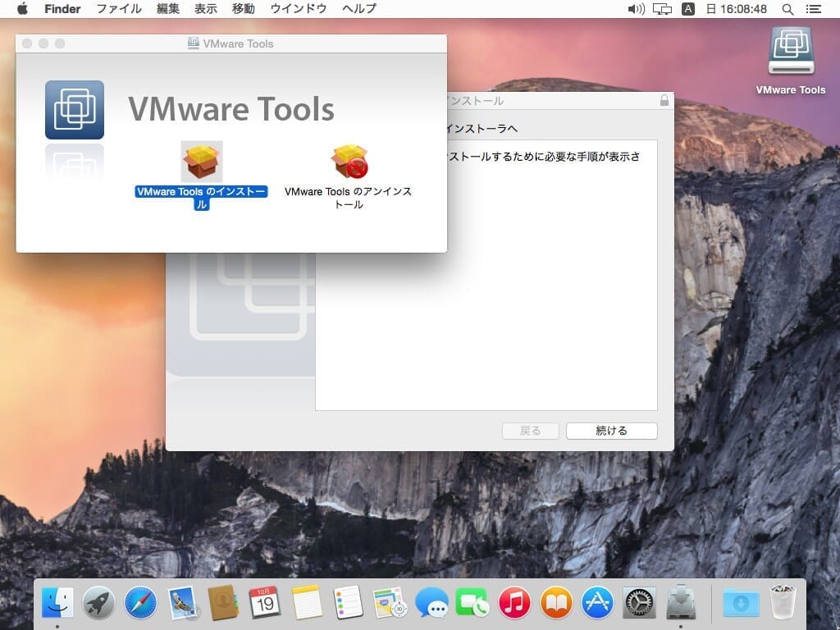This screenshot has height=630, width=840.
Task: Open the VMware Tools のインストール package icon
Action: point(201,162)
